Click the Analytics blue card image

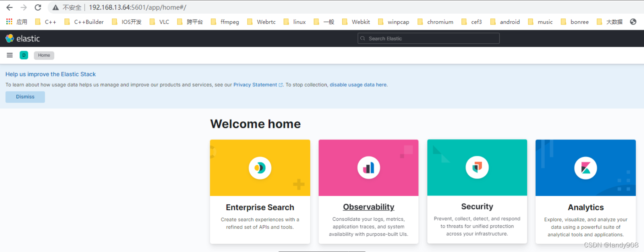585,168
